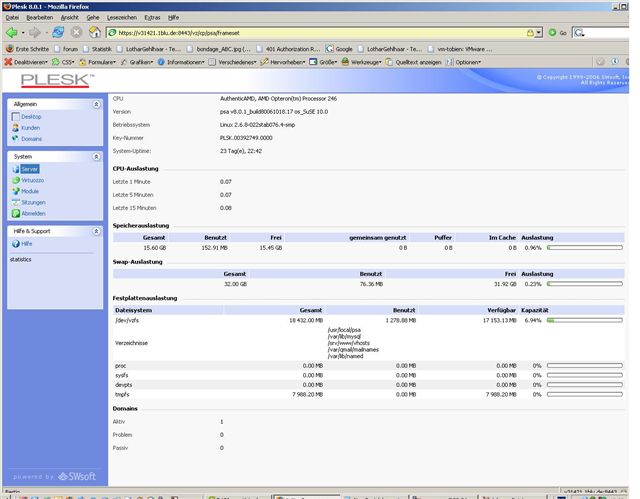Collapse the Hilfe & Support panel
Viewport: 640px width, 499px height.
coord(96,231)
